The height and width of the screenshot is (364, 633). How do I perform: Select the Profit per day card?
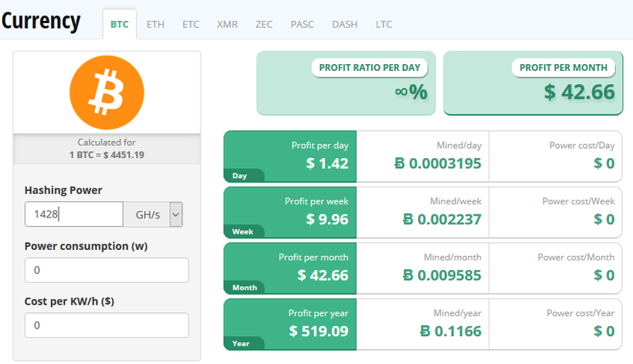[x=289, y=157]
